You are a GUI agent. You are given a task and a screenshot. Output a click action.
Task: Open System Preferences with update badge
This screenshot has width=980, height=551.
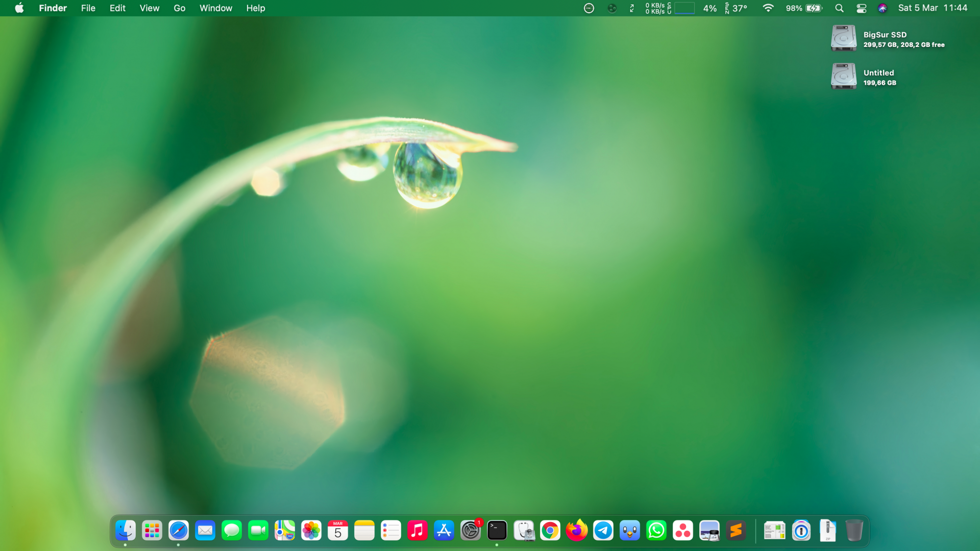point(470,530)
